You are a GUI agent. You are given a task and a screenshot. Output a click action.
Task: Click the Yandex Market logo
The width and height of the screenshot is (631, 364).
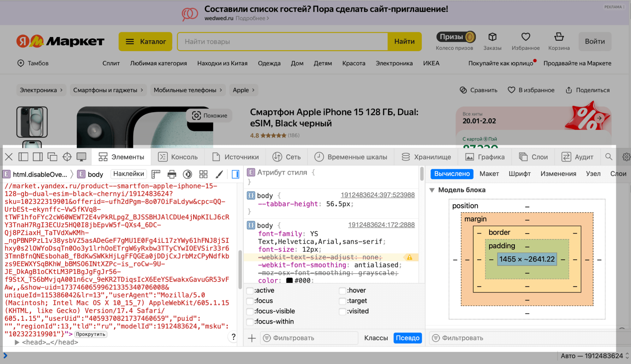pos(60,41)
